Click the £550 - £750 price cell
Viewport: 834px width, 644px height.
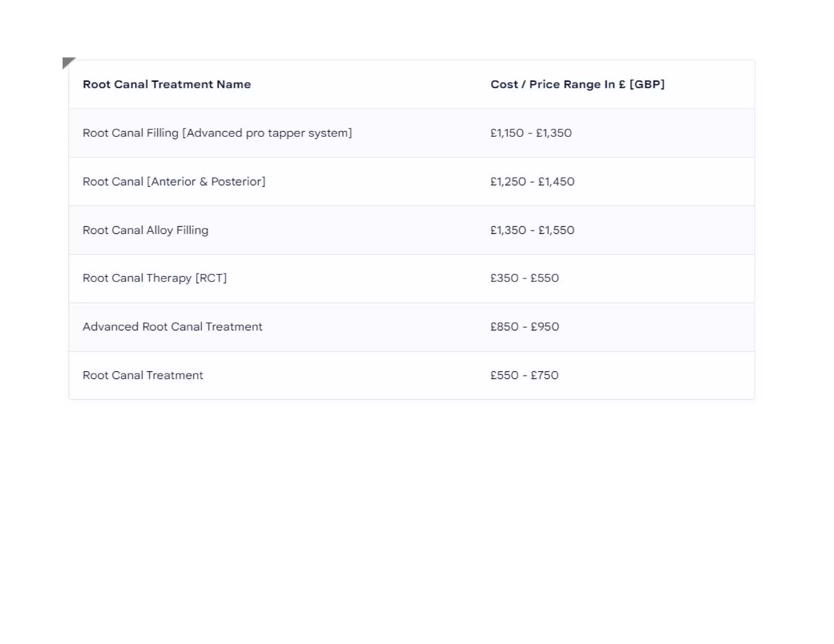click(x=524, y=375)
